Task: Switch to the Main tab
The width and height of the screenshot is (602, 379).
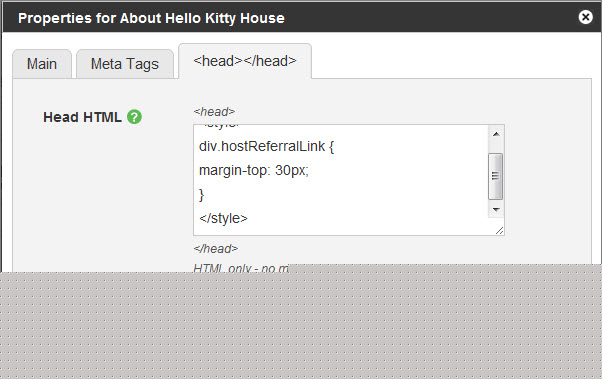Action: (x=42, y=64)
